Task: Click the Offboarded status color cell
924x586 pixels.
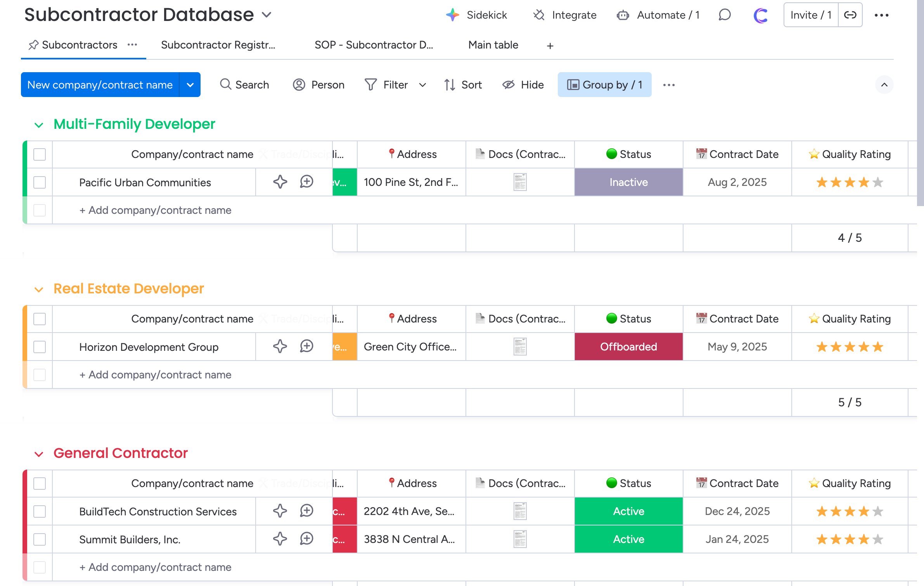Action: [628, 347]
